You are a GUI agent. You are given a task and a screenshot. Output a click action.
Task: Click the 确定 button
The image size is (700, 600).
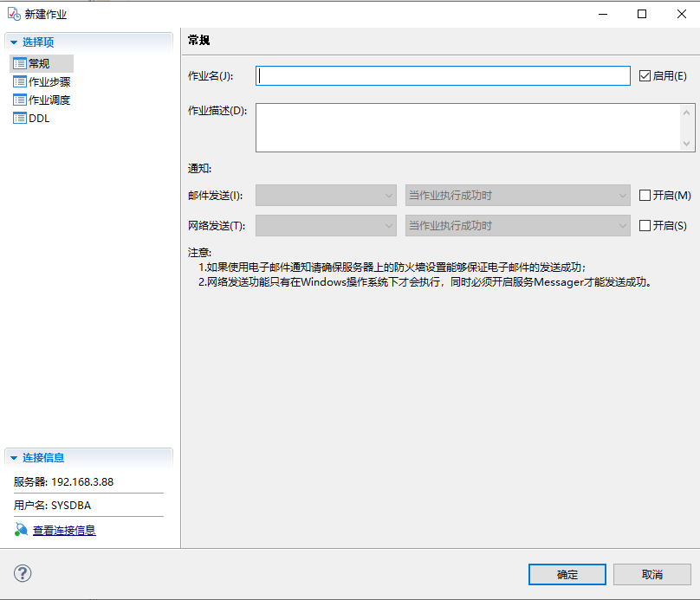click(x=567, y=574)
